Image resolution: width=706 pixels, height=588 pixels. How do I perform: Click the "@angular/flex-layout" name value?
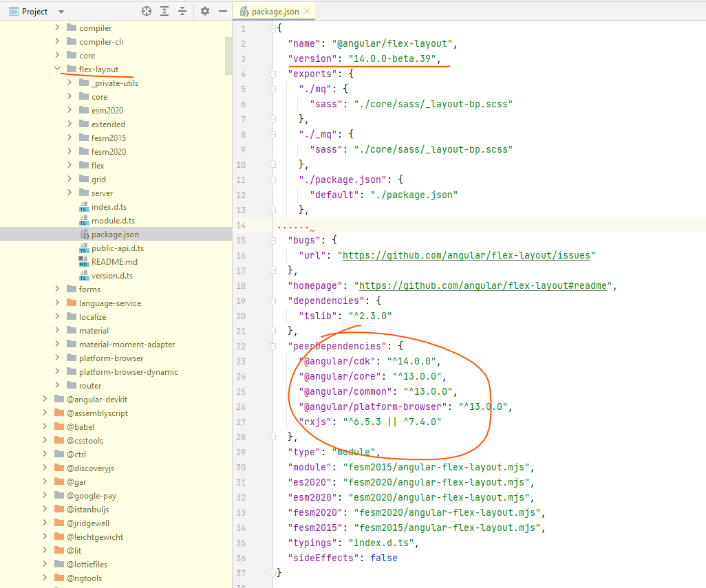pyautogui.click(x=392, y=43)
